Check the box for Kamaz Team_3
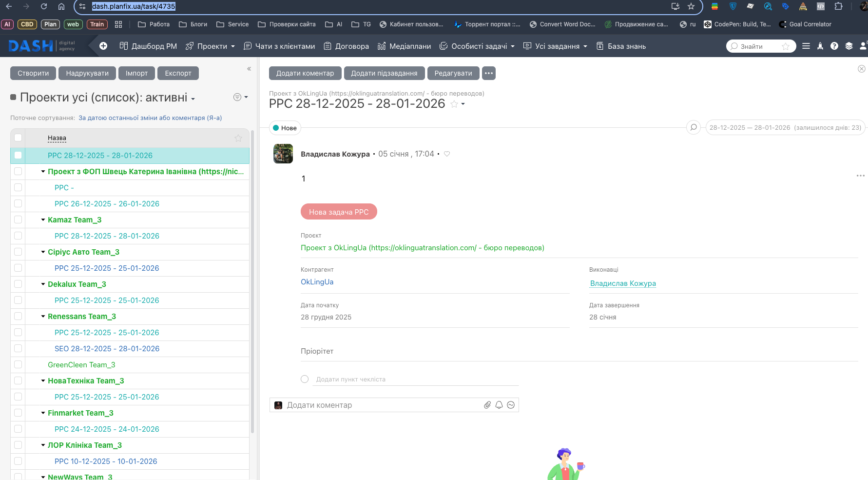This screenshot has width=868, height=480. pyautogui.click(x=18, y=220)
